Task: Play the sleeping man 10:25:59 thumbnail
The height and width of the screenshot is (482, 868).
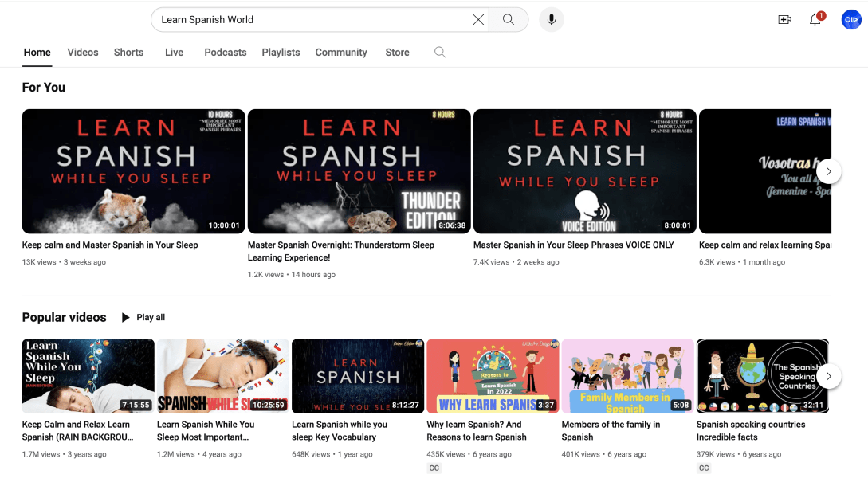Action: pyautogui.click(x=222, y=376)
